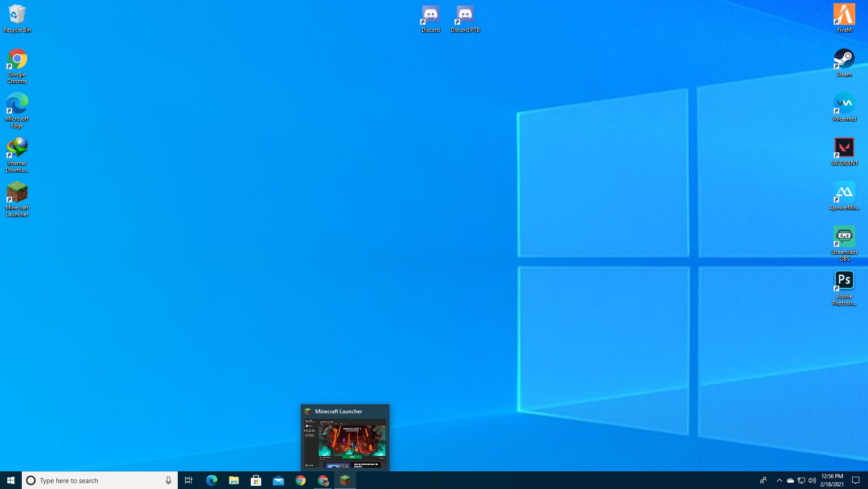Click the Task View button on taskbar
Screen dimensions: 868x489
(x=189, y=480)
